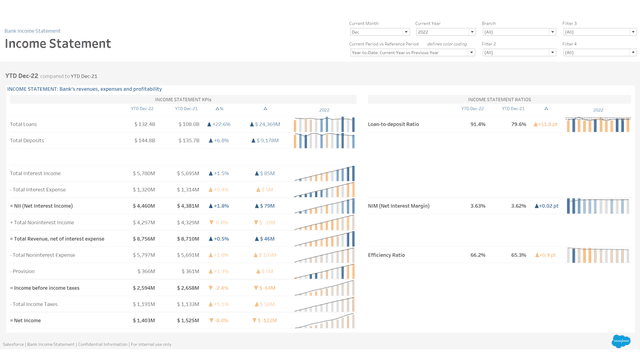The height and width of the screenshot is (363, 640).
Task: Click Total Revenue, net of interest expense label
Action: pos(57,239)
